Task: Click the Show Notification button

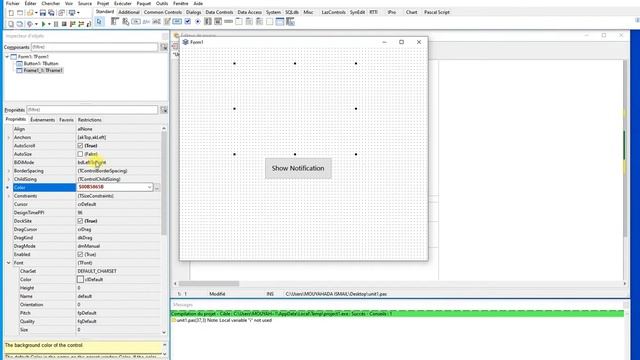Action: [x=298, y=168]
